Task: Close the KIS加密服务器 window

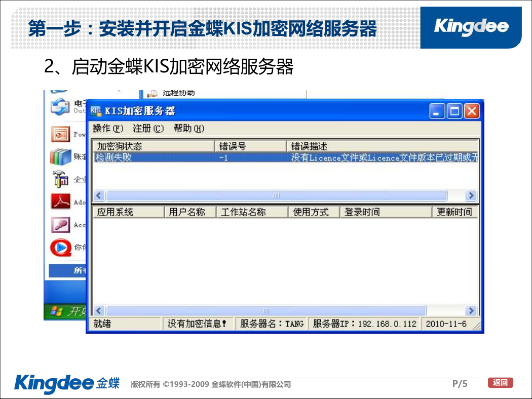Action: (472, 111)
